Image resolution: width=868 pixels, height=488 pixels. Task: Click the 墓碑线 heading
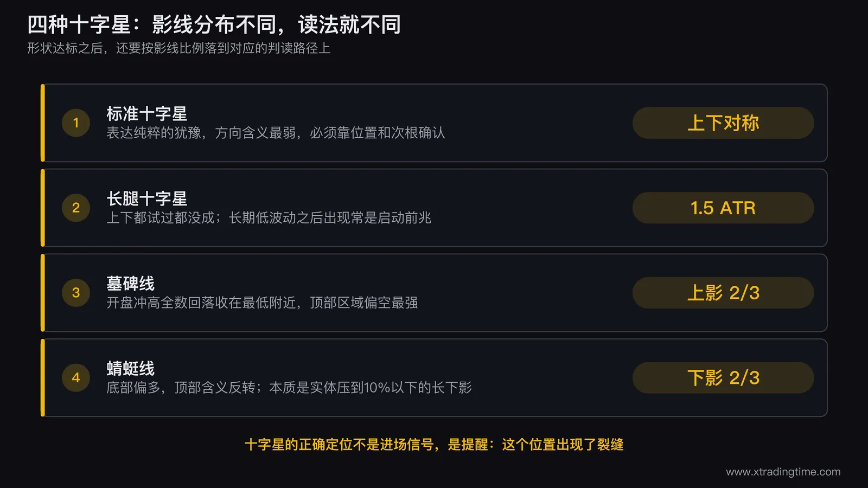(x=131, y=284)
